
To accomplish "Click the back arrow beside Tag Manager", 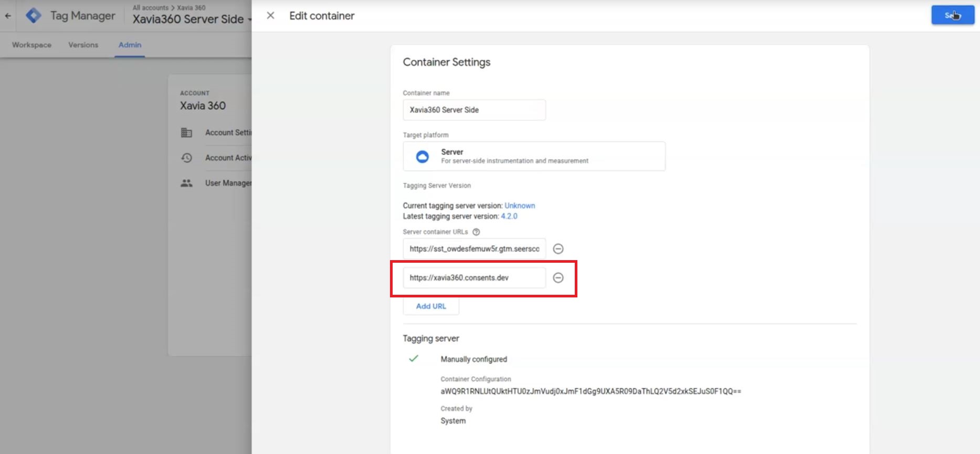I will coord(8,16).
